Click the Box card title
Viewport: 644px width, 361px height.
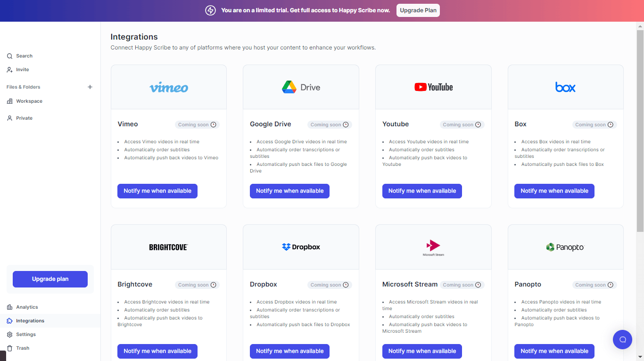520,124
